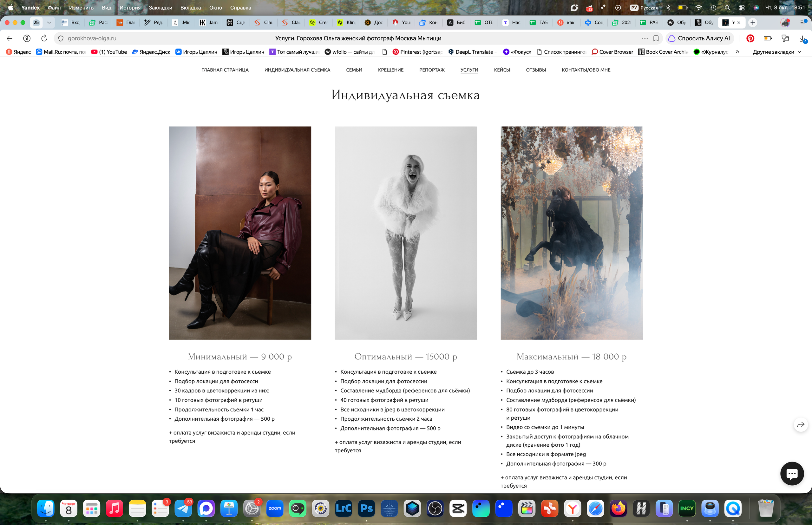The width and height of the screenshot is (812, 525).
Task: Click the gorokhova-olga.ru address field
Action: point(92,38)
